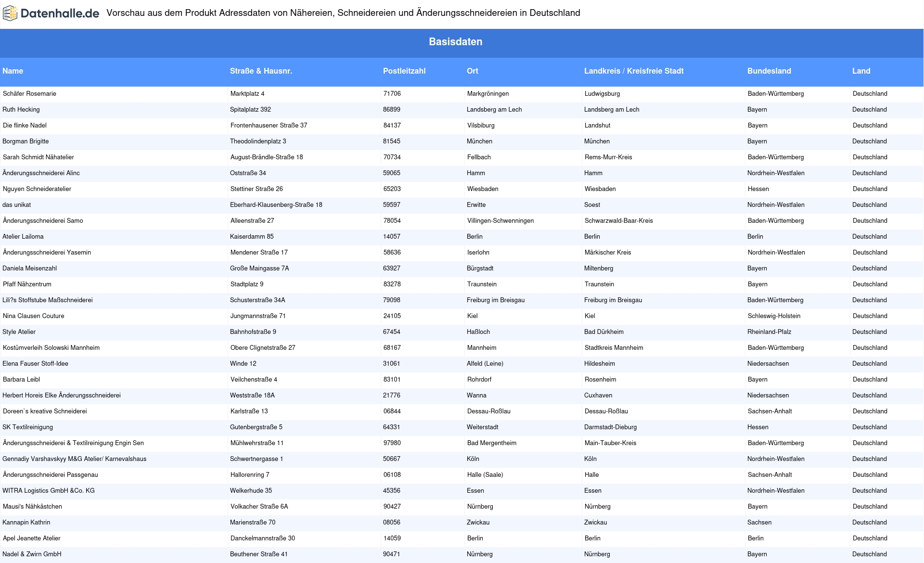924x563 pixels.
Task: Select Änderungsschneiderei Alinc name cell
Action: tap(41, 173)
